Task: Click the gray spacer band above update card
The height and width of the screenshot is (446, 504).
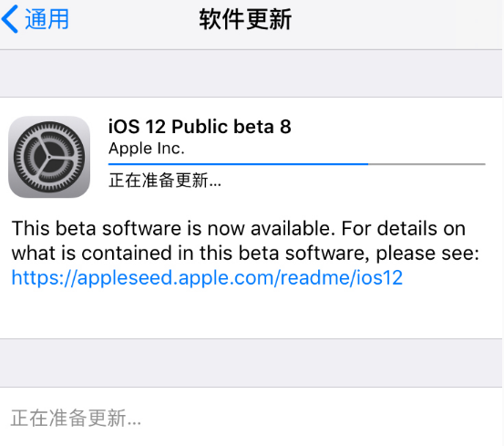Action: pyautogui.click(x=251, y=73)
